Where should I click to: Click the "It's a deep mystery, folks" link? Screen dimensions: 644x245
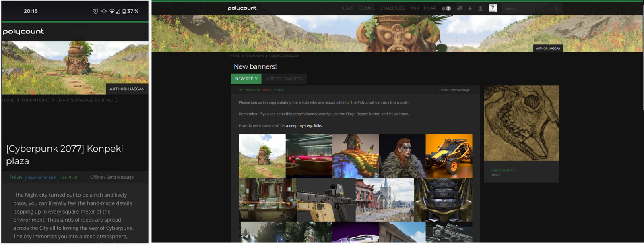tap(301, 126)
